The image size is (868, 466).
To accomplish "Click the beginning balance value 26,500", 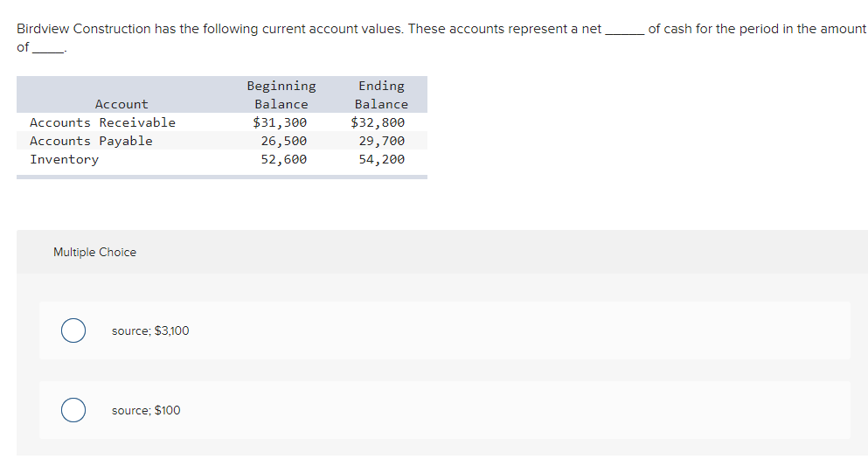I will [284, 141].
